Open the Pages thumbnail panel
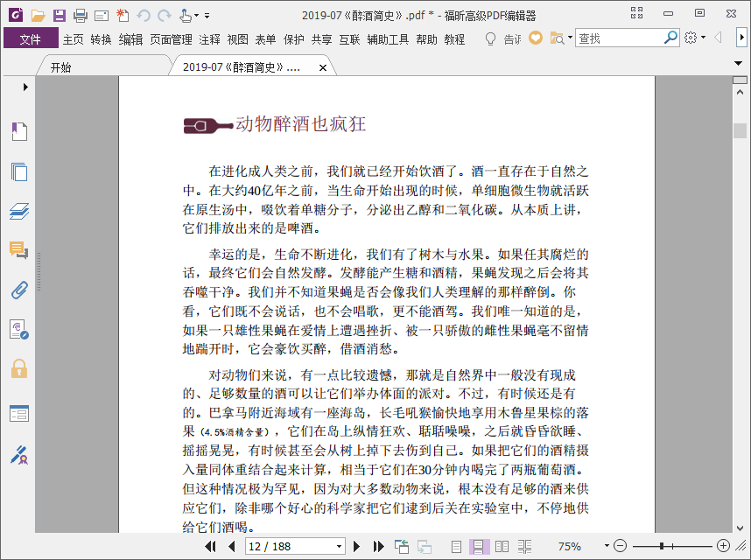Image resolution: width=751 pixels, height=560 pixels. [19, 171]
